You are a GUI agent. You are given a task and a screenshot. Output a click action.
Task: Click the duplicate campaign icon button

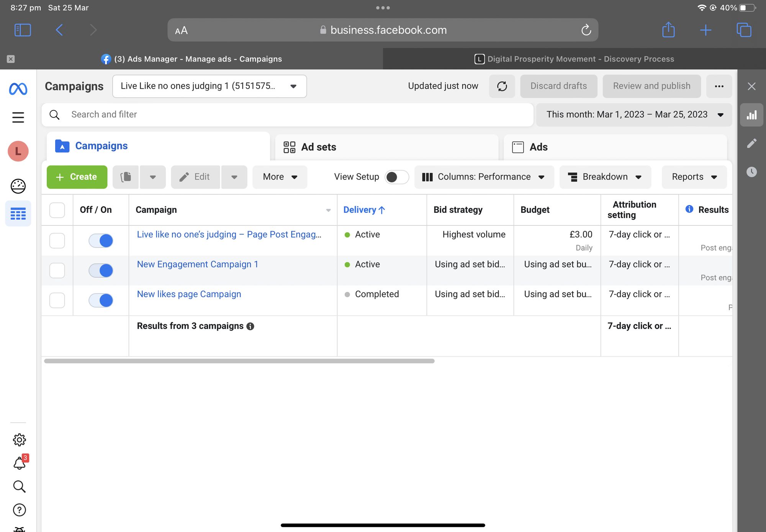126,177
